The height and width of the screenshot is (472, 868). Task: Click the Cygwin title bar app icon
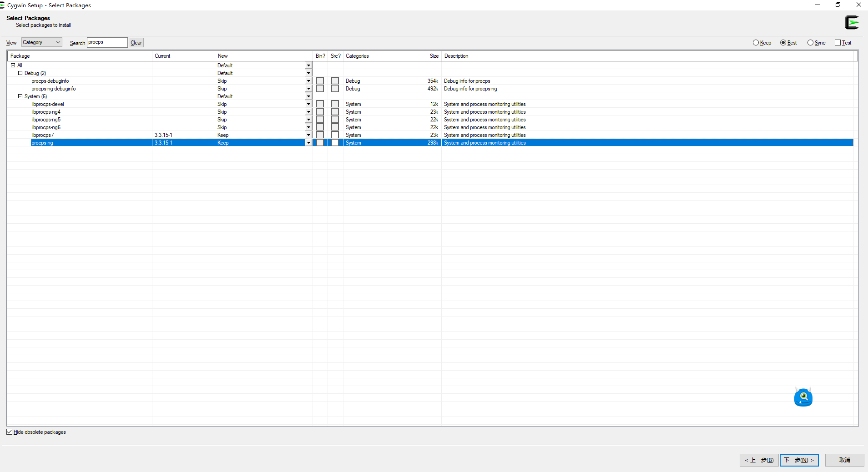[x=2, y=5]
